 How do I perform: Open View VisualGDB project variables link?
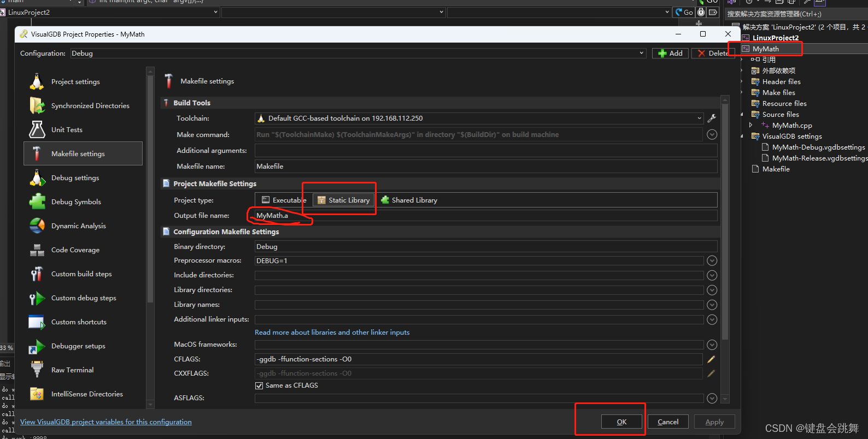[106, 422]
